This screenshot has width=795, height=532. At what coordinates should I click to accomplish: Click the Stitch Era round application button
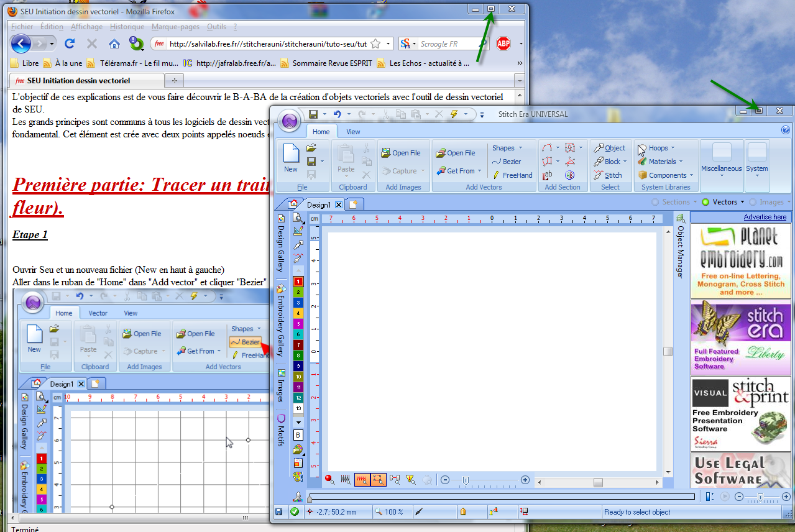(x=288, y=120)
